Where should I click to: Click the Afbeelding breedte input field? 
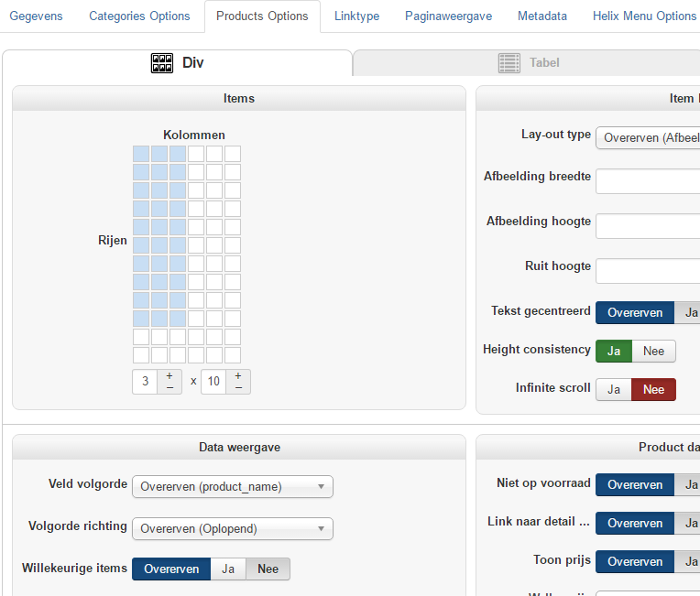tap(648, 180)
